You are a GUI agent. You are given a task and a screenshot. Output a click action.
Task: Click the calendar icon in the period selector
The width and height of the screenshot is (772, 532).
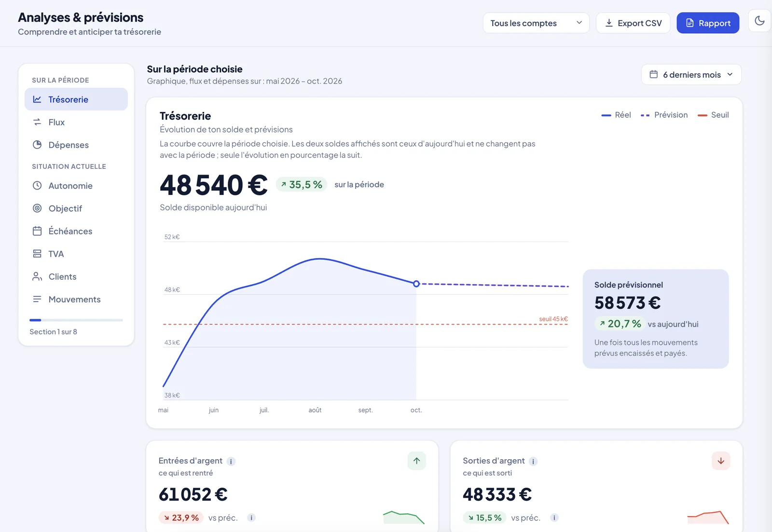tap(654, 74)
